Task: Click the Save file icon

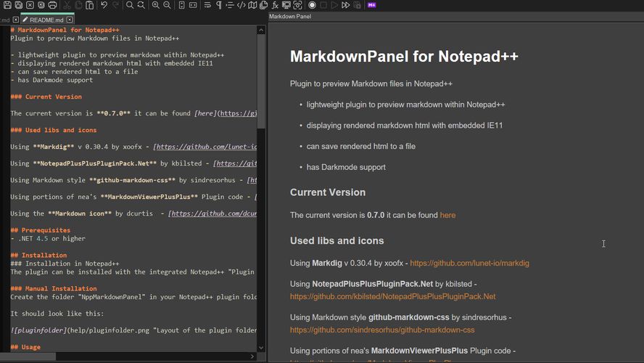Action: coord(7,5)
